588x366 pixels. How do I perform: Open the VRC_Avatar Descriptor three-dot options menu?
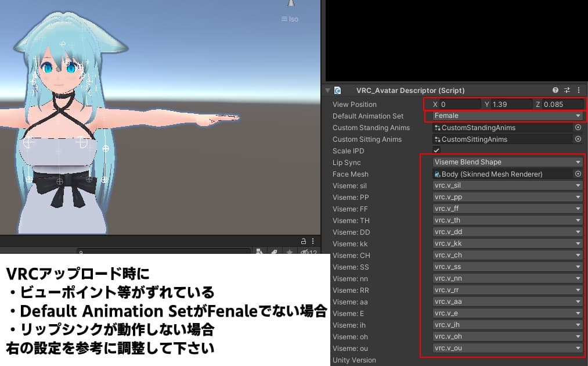(x=578, y=90)
